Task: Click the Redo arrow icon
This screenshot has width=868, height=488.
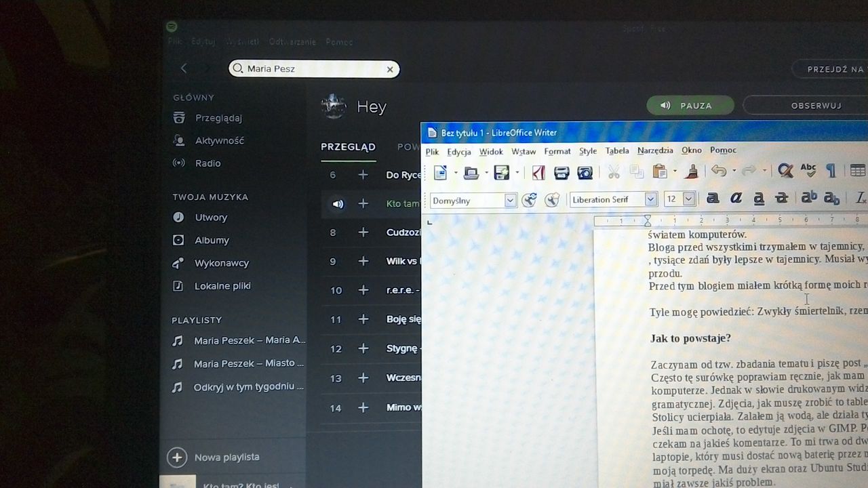Action: 749,171
